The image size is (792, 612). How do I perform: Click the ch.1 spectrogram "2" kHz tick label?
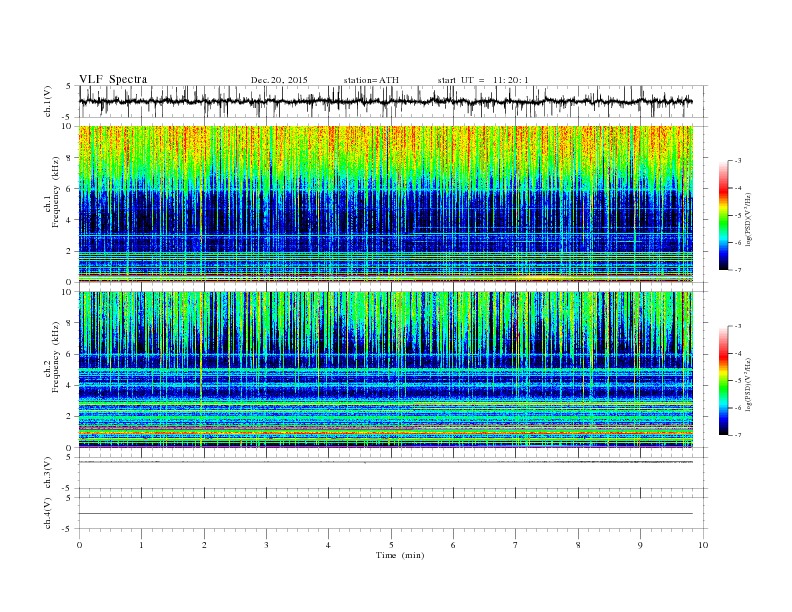coord(69,251)
